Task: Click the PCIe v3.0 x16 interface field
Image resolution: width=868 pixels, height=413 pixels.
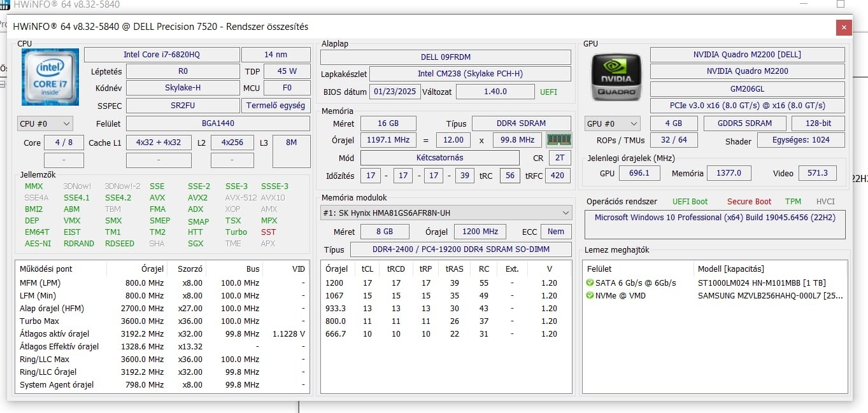Action: coord(747,106)
